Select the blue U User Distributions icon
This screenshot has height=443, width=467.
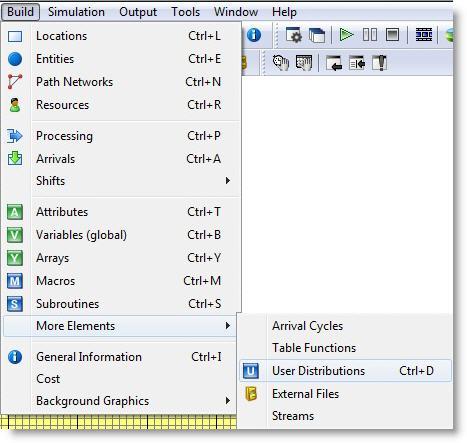point(251,371)
